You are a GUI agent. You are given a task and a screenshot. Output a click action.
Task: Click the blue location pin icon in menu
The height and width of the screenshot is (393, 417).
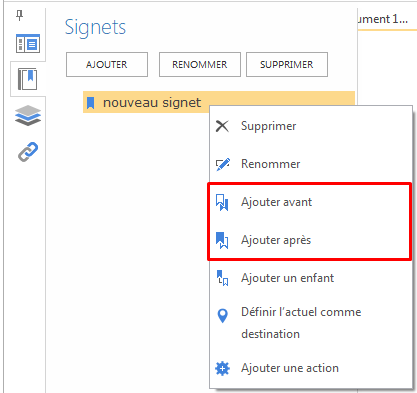point(222,315)
